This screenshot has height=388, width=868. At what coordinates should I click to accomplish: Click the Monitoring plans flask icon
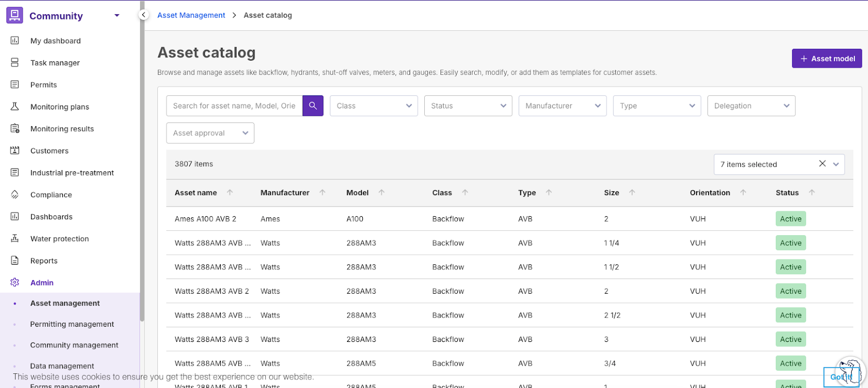pos(15,107)
